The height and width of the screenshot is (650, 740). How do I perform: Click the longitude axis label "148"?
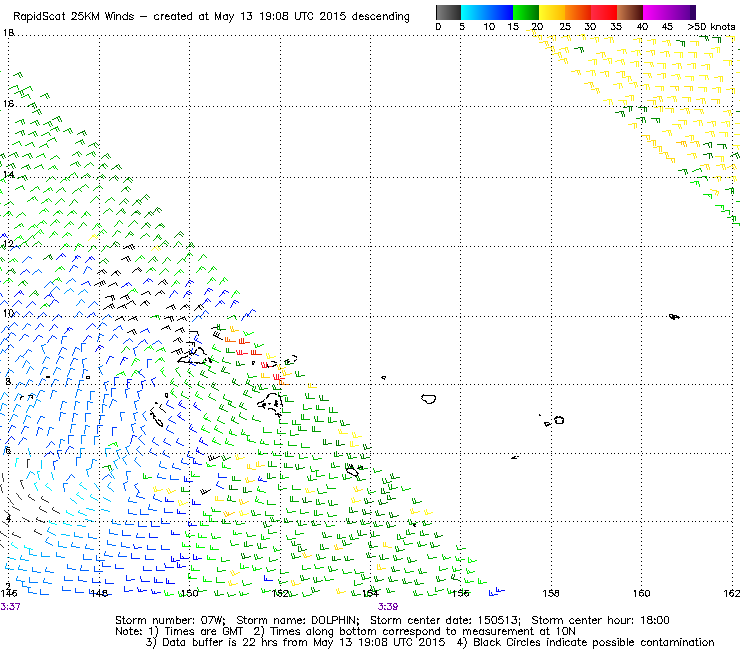100,593
